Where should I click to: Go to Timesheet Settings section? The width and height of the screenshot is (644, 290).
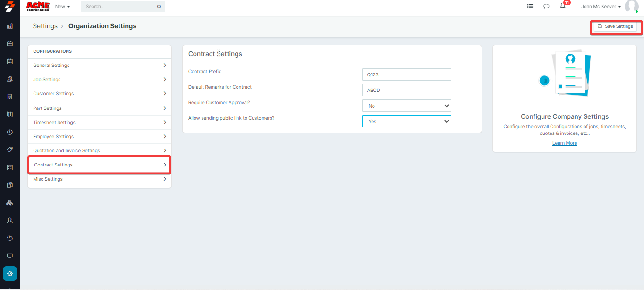(99, 123)
